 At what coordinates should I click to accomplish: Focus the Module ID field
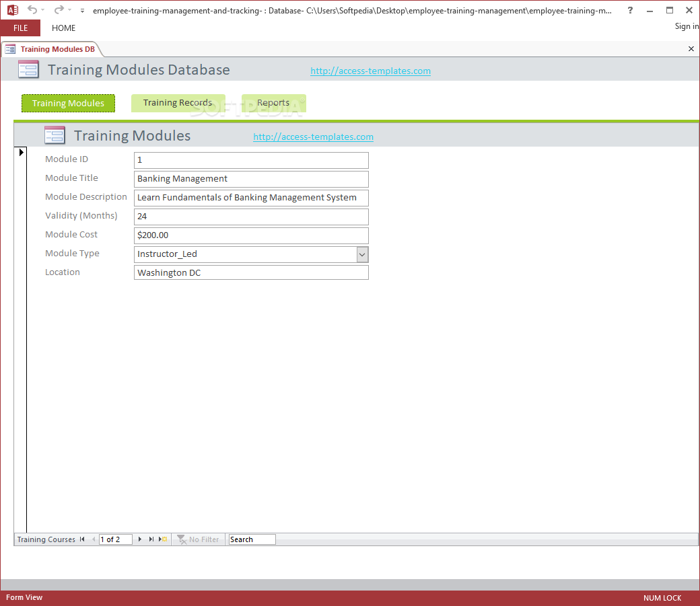point(251,160)
